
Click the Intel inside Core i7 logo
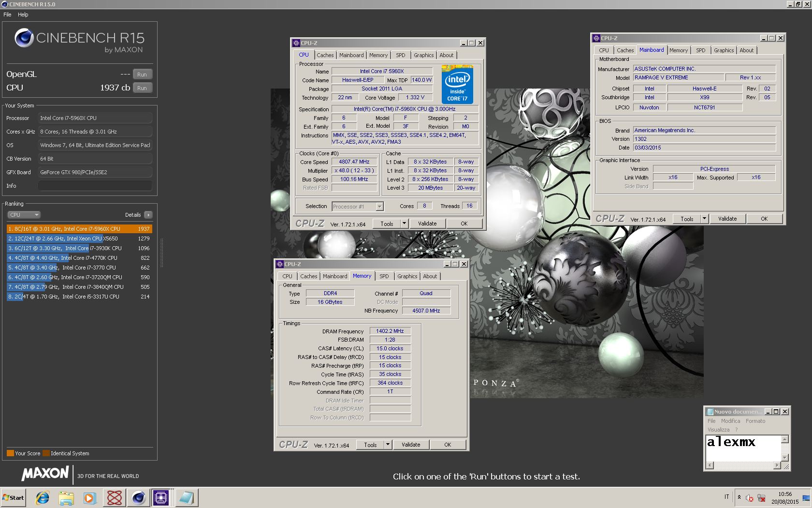pyautogui.click(x=457, y=84)
